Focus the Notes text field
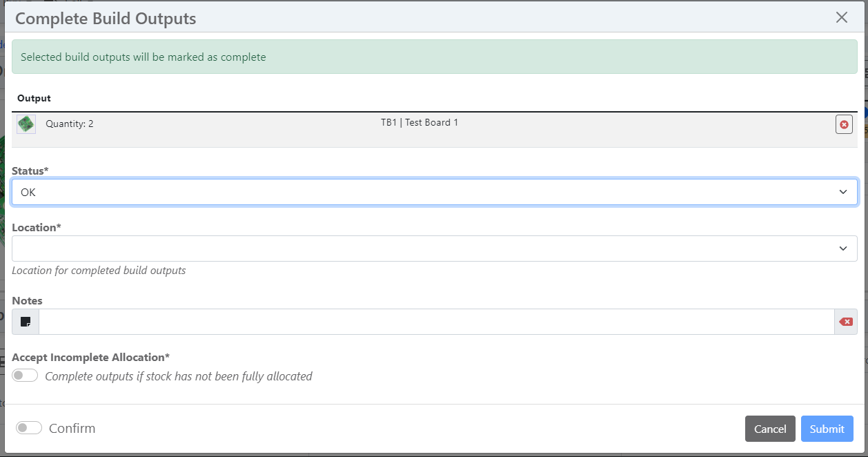868x457 pixels. point(437,322)
